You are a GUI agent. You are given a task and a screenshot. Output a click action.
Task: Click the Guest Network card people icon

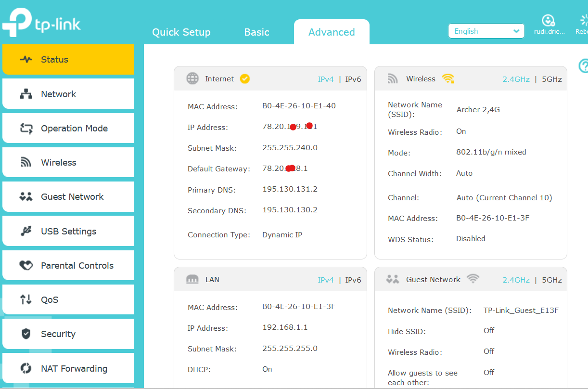393,279
